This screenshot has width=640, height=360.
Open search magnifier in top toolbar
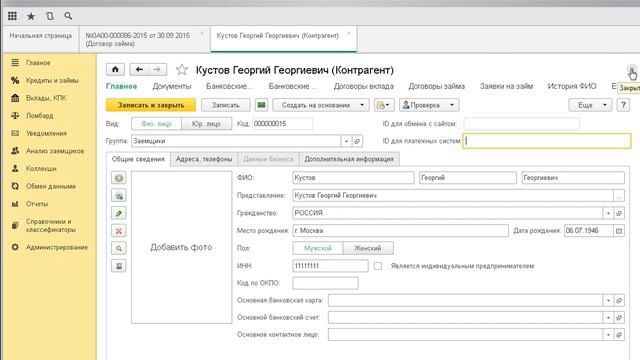pyautogui.click(x=68, y=16)
